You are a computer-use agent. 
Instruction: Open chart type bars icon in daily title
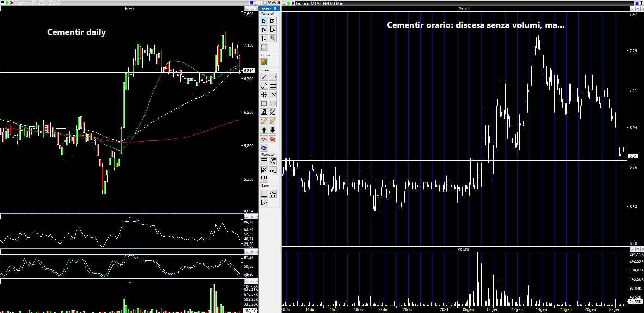pyautogui.click(x=260, y=3)
